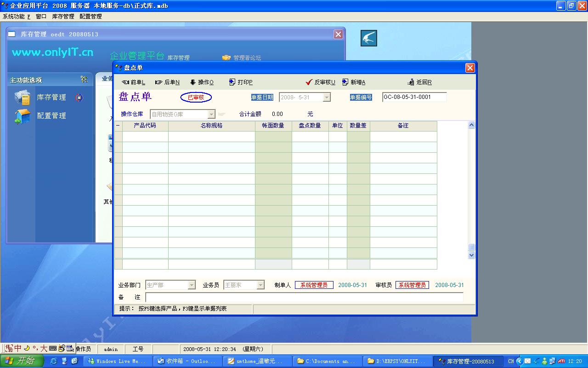Open the 操作 toolbar action

(202, 82)
